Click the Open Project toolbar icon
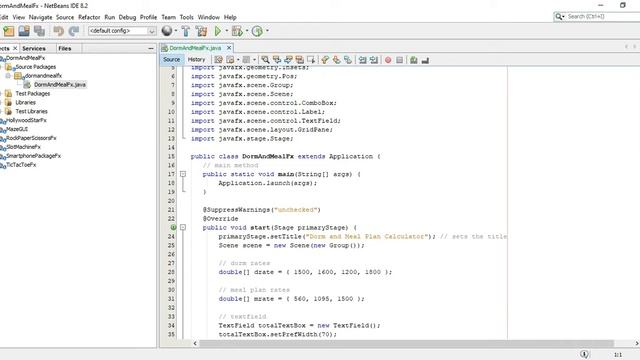Image resolution: width=640 pixels, height=360 pixels. tap(24, 31)
